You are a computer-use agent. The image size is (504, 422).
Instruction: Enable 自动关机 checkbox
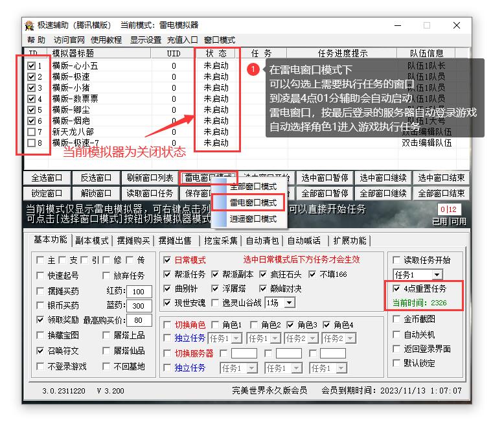(x=396, y=334)
